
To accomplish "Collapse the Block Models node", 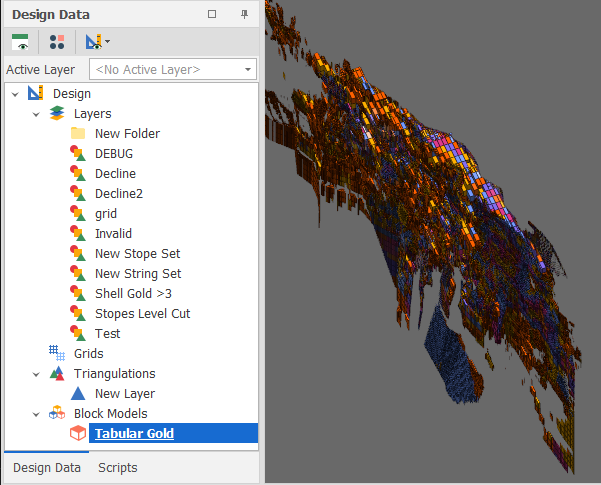I will 36,414.
